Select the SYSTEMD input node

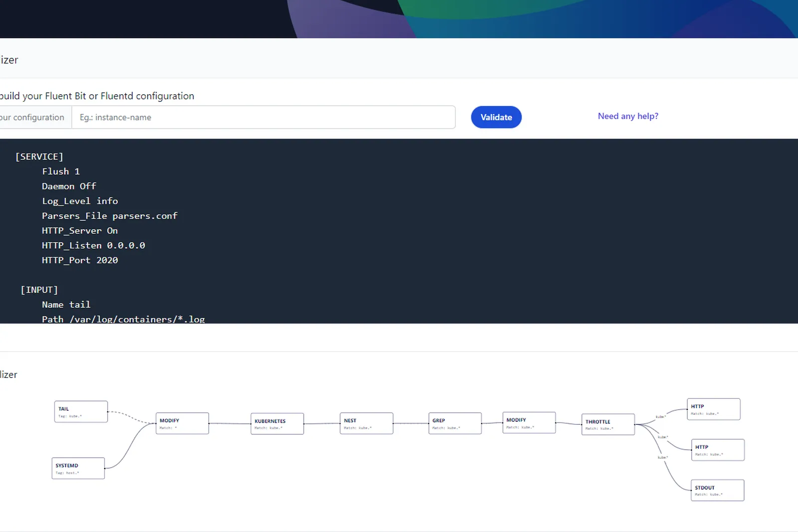78,469
